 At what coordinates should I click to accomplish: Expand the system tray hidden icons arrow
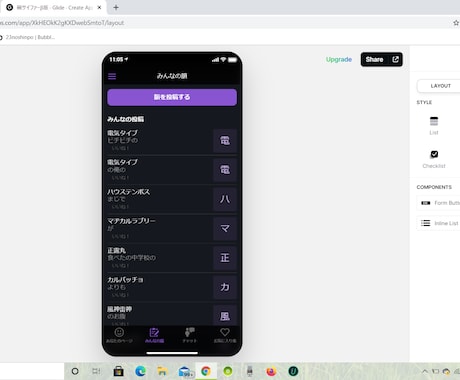[x=425, y=371]
